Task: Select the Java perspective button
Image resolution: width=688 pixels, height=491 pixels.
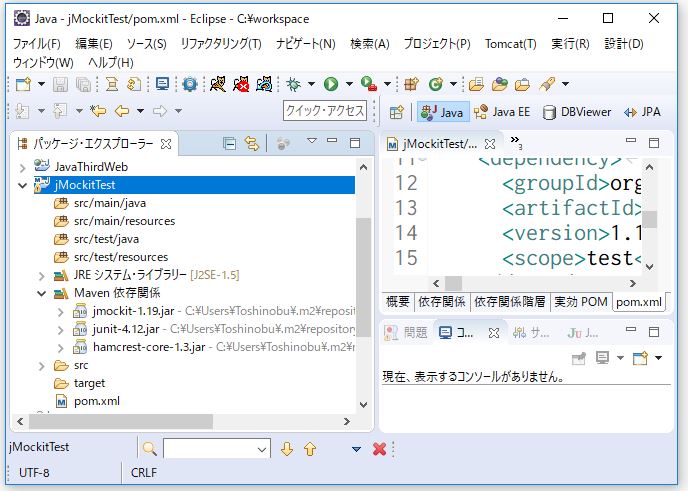Action: tap(442, 112)
